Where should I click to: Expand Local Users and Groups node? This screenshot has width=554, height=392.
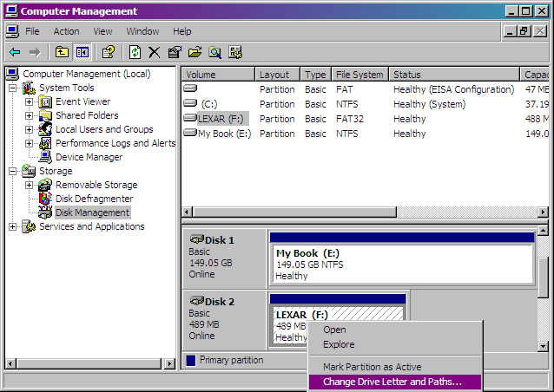[x=29, y=129]
